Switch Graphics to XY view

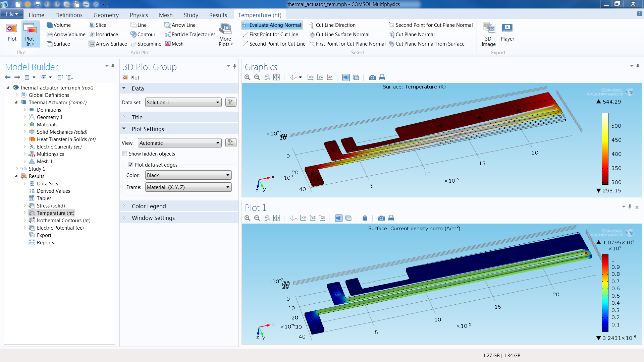pos(311,77)
